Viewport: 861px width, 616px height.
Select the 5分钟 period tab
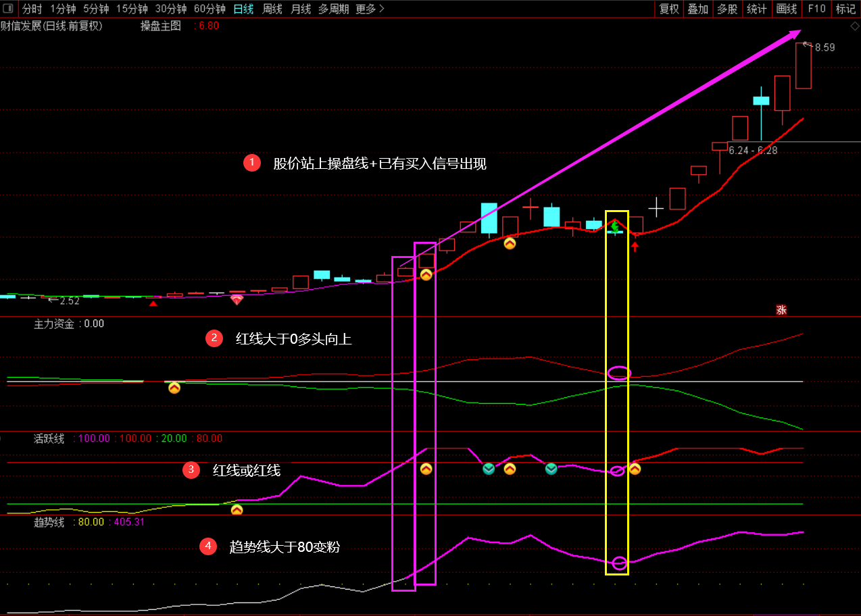coord(96,9)
